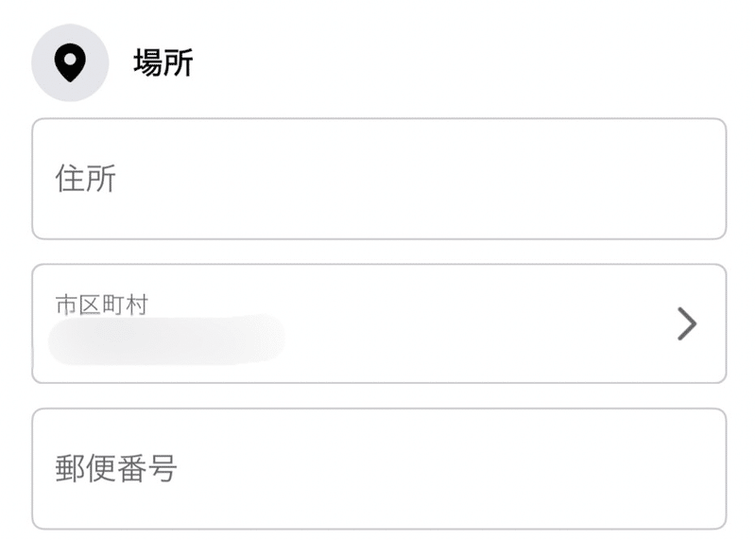Click the 市区町村 label text
The height and width of the screenshot is (540, 756).
click(x=102, y=305)
